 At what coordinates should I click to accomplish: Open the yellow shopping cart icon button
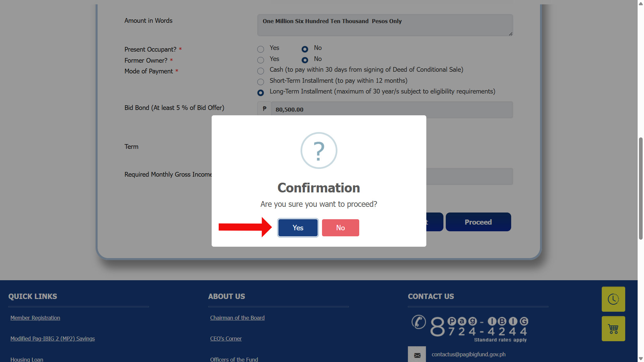point(613,329)
